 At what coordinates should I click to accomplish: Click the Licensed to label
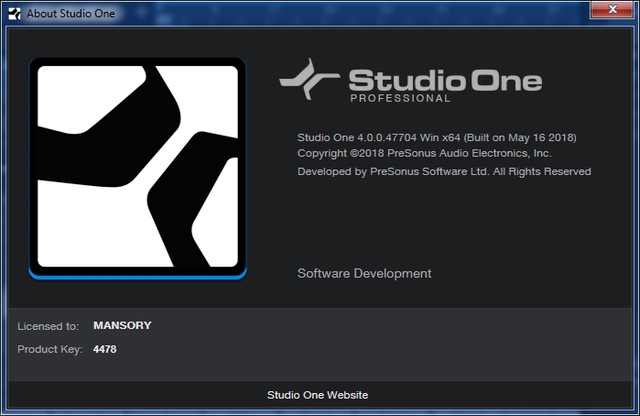[48, 326]
